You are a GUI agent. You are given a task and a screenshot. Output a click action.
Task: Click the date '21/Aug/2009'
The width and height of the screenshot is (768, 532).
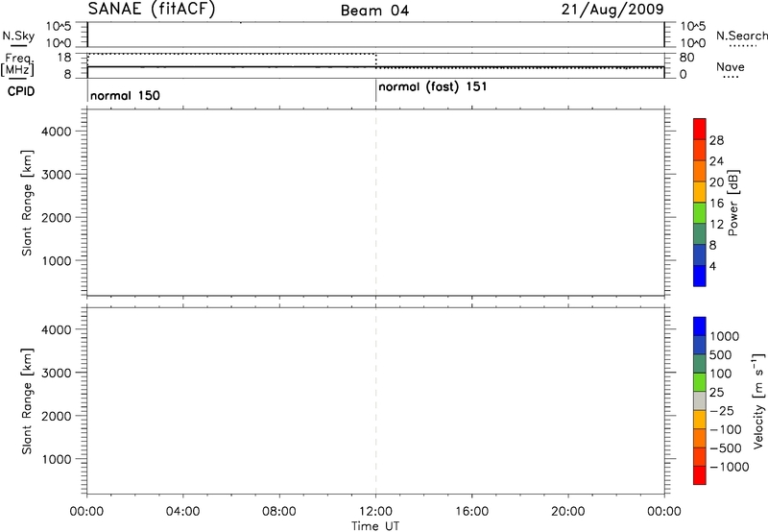pyautogui.click(x=612, y=10)
